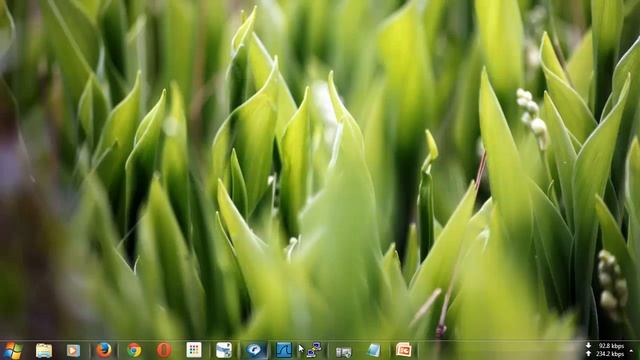Click the colored dots grid app icon
This screenshot has height=360, width=640.
tap(194, 350)
